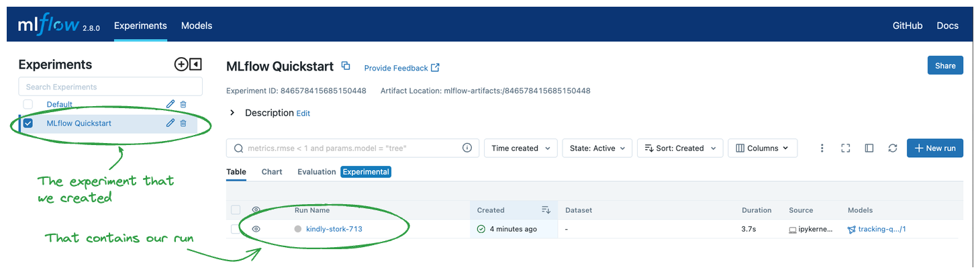Collapse the experiments sidebar panel
Viewport: 980px width, 274px height.
(195, 64)
